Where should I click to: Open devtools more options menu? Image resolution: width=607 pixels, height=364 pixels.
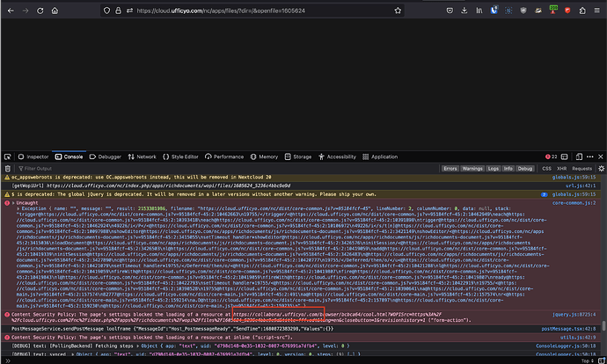[x=590, y=157]
